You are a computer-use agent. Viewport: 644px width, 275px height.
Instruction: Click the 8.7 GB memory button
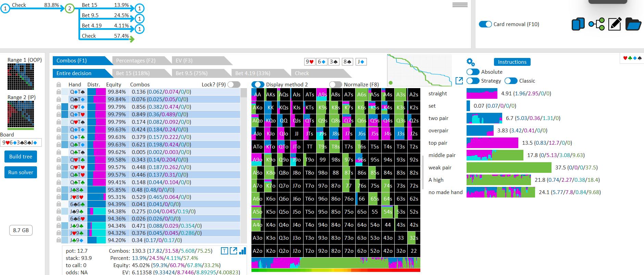pos(21,230)
